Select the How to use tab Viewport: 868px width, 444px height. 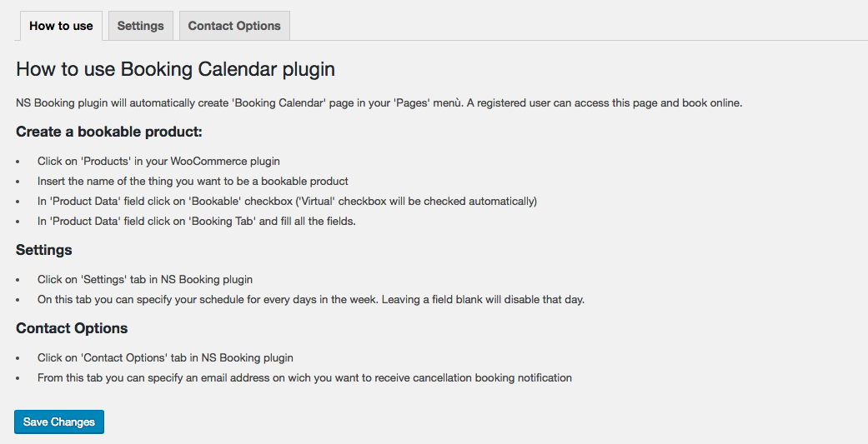coord(61,26)
